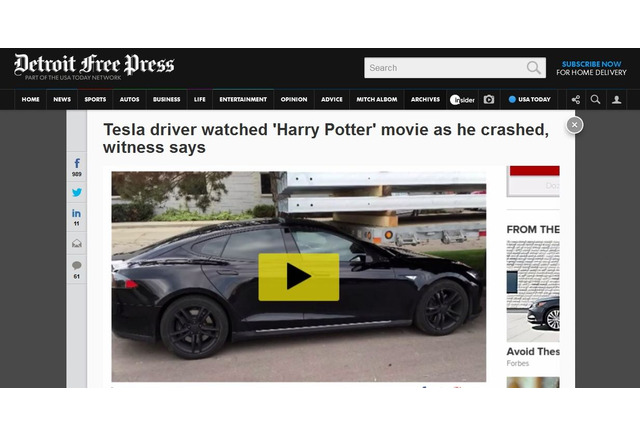Open navbar magnifying glass search icon
This screenshot has width=640, height=437.
(596, 100)
